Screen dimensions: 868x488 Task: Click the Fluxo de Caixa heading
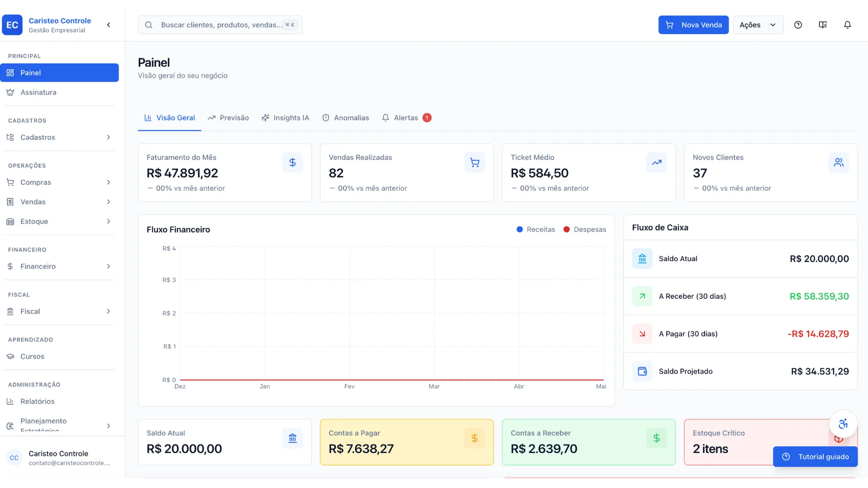coord(660,228)
